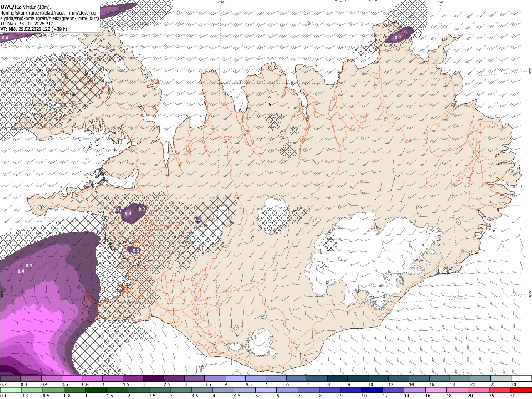Click the '4.5' label under upper legend row
The width and height of the screenshot is (532, 399).
pos(249,384)
